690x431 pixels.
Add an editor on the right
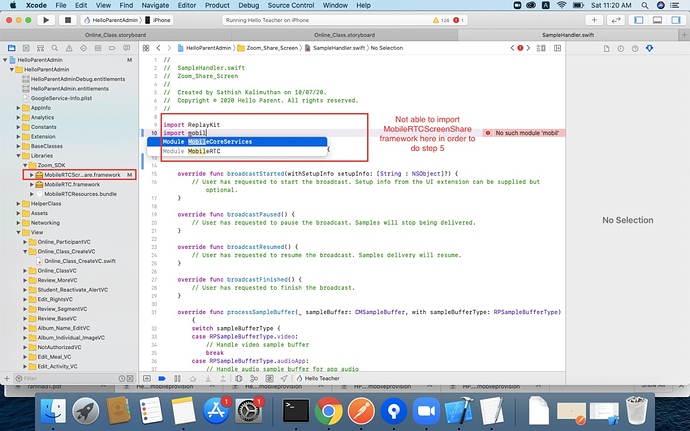coord(558,48)
